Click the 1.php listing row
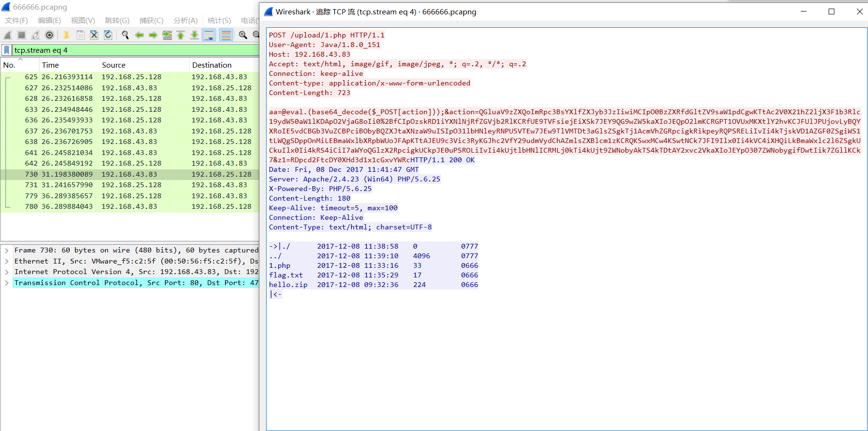The height and width of the screenshot is (431, 868). pyautogui.click(x=373, y=265)
